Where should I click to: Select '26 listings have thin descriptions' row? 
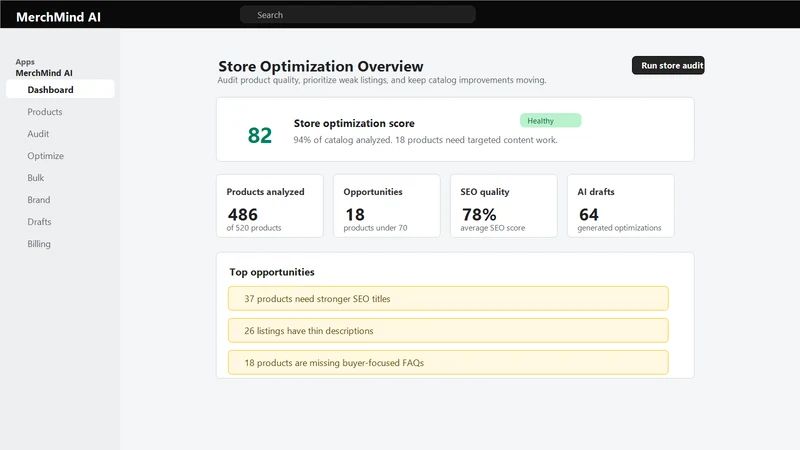coord(448,331)
